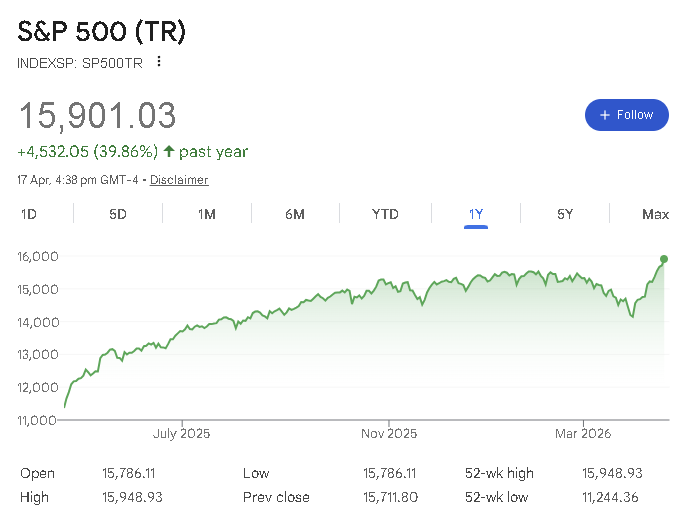Click the 12,000 y-axis label
Screen dimensions: 684x517
pos(38,387)
